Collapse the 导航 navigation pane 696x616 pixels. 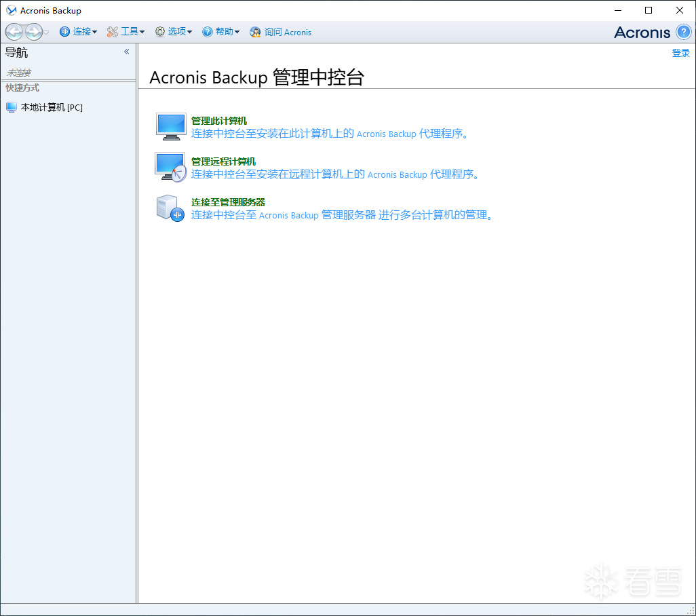[x=126, y=52]
